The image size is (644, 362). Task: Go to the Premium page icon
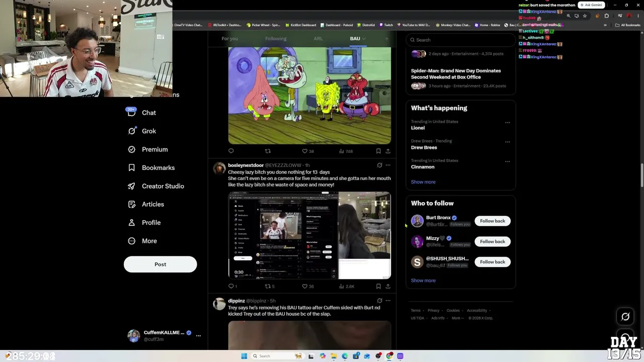click(131, 149)
